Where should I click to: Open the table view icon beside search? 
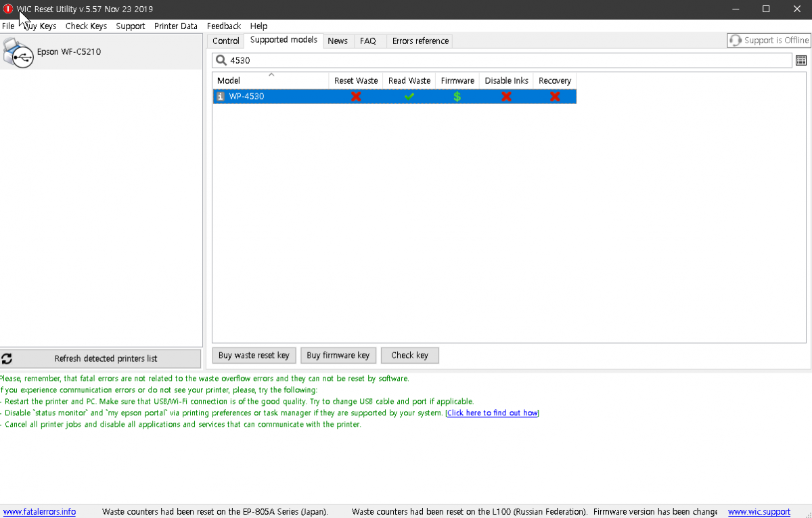point(801,60)
